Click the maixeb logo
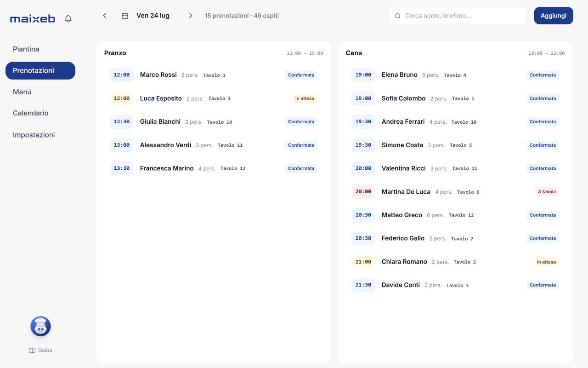This screenshot has width=588, height=368. pos(33,19)
